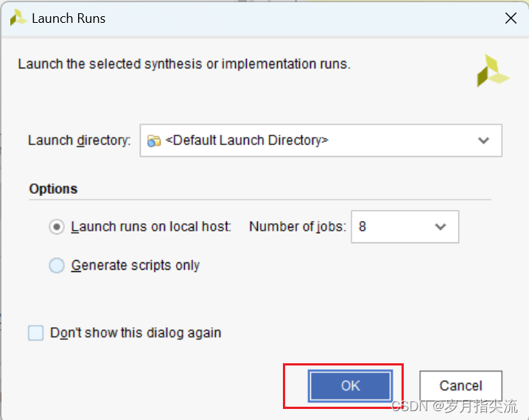Select the Launch runs on local host radio button
Image resolution: width=529 pixels, height=420 pixels.
pyautogui.click(x=57, y=227)
